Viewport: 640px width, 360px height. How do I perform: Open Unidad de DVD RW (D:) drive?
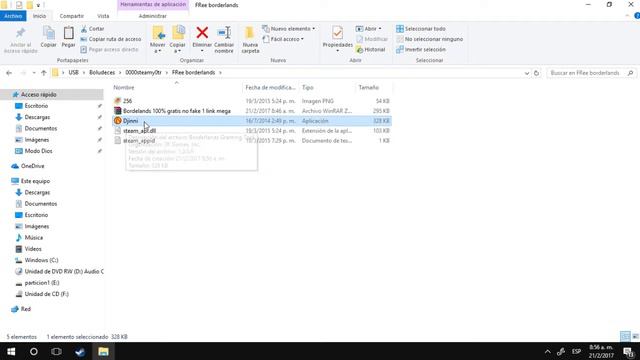click(x=64, y=271)
